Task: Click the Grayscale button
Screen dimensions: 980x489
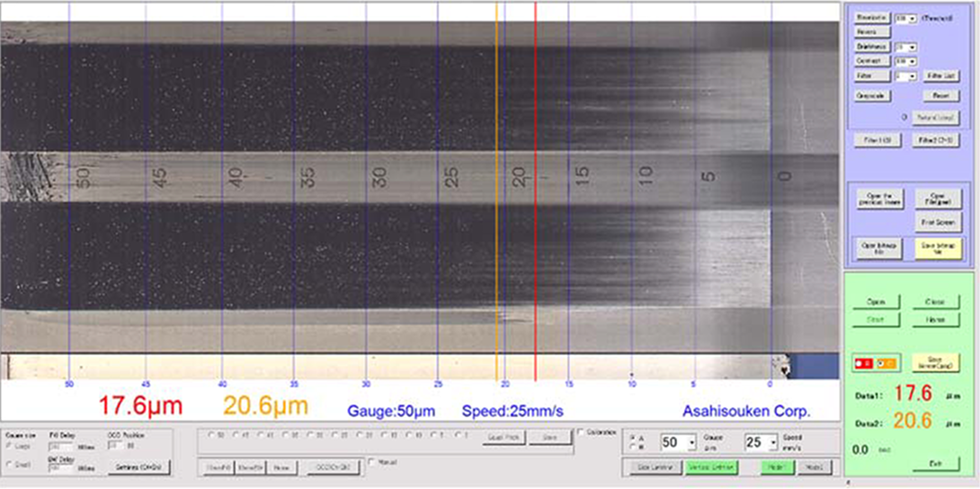Action: point(873,95)
